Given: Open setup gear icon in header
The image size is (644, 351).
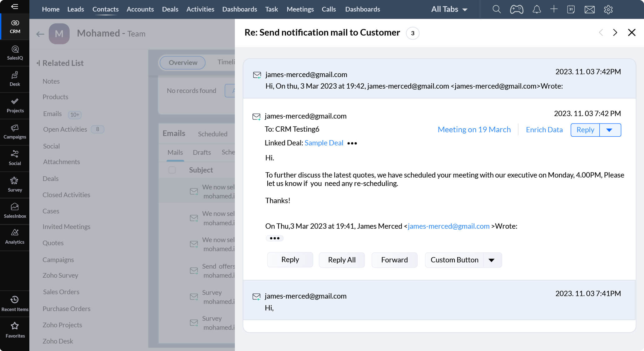Looking at the screenshot, I should pos(608,9).
